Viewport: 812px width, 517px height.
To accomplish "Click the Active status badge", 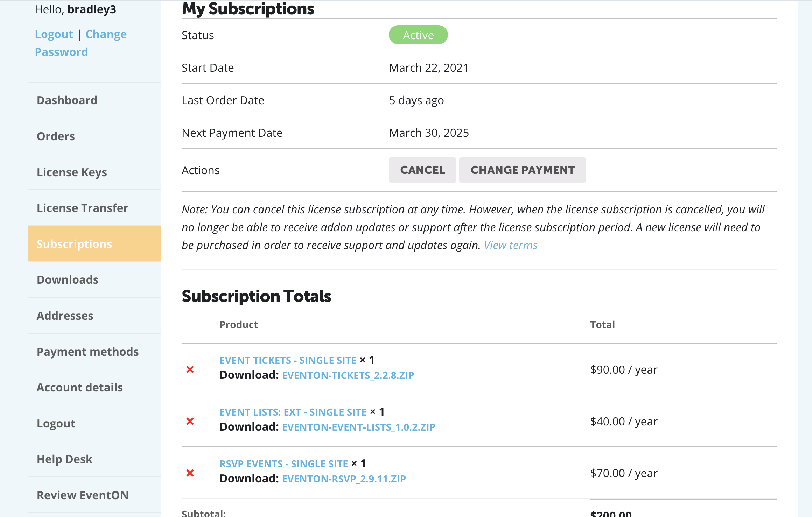I will (418, 35).
